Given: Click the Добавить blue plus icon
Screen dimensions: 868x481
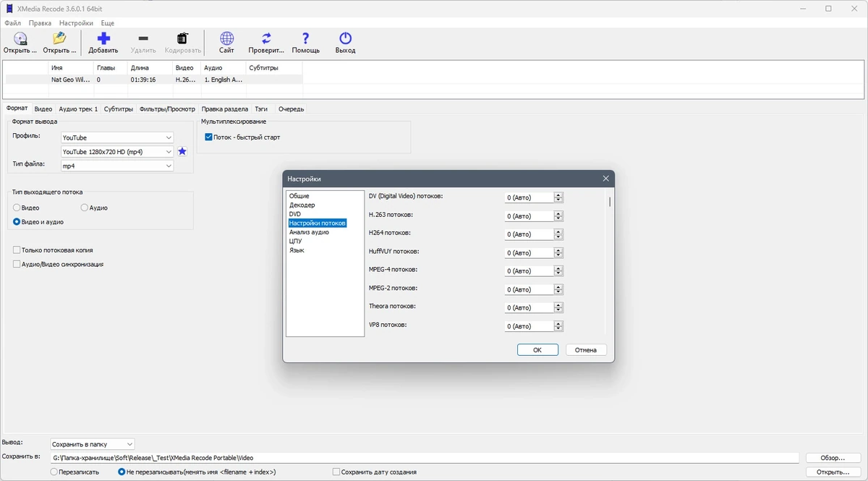Looking at the screenshot, I should click(x=103, y=39).
